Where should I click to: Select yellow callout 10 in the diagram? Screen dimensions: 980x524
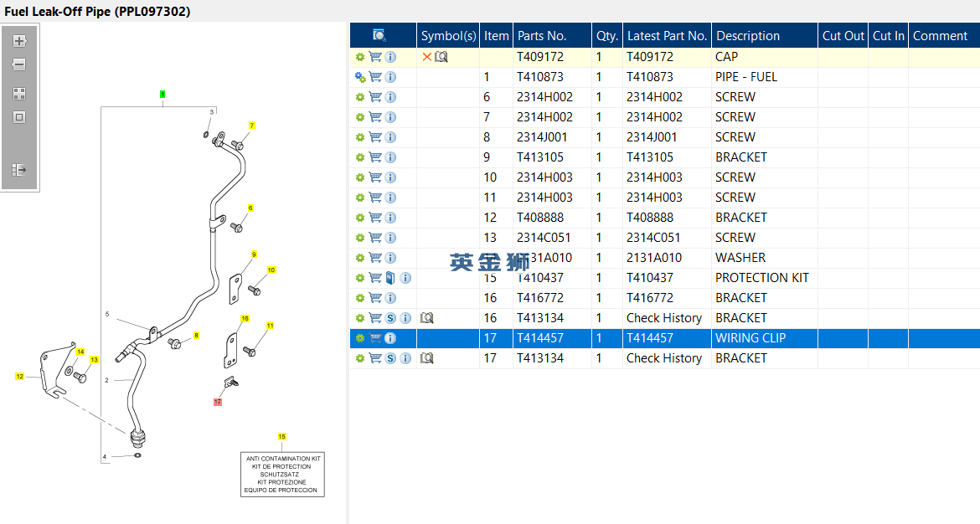(x=271, y=270)
